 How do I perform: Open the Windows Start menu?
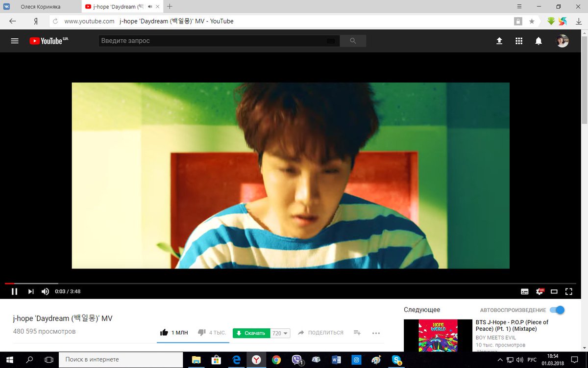pyautogui.click(x=9, y=360)
